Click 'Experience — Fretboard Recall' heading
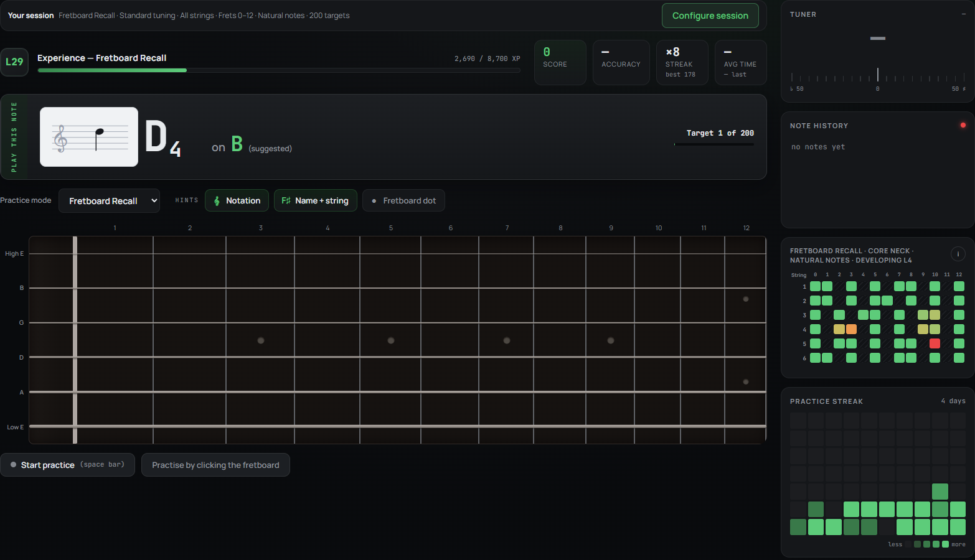Image resolution: width=975 pixels, height=560 pixels. pos(101,58)
